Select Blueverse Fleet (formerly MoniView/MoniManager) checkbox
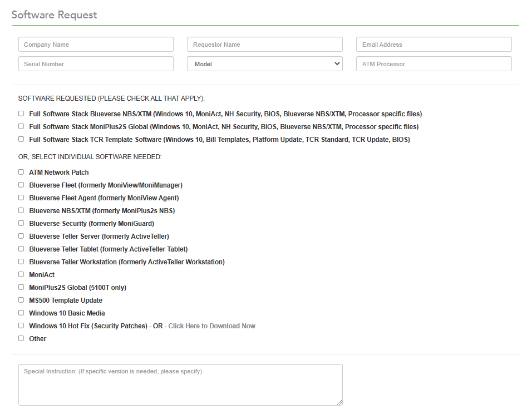The image size is (532, 414). point(21,185)
